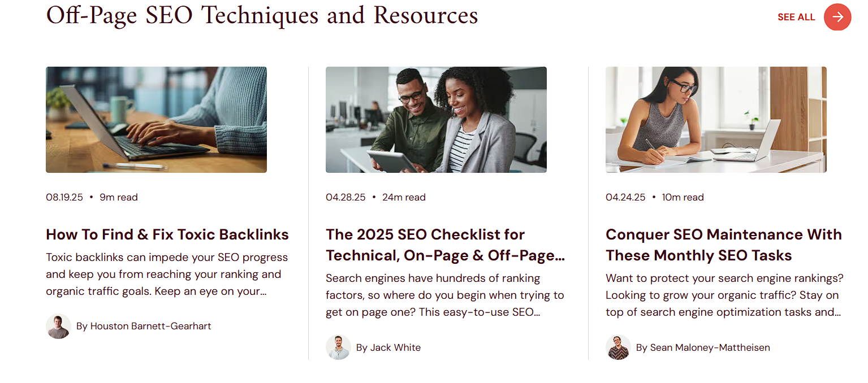Viewport: 868px width, 383px height.
Task: Click author name Houston Barnett-Gearhart
Action: [x=144, y=326]
